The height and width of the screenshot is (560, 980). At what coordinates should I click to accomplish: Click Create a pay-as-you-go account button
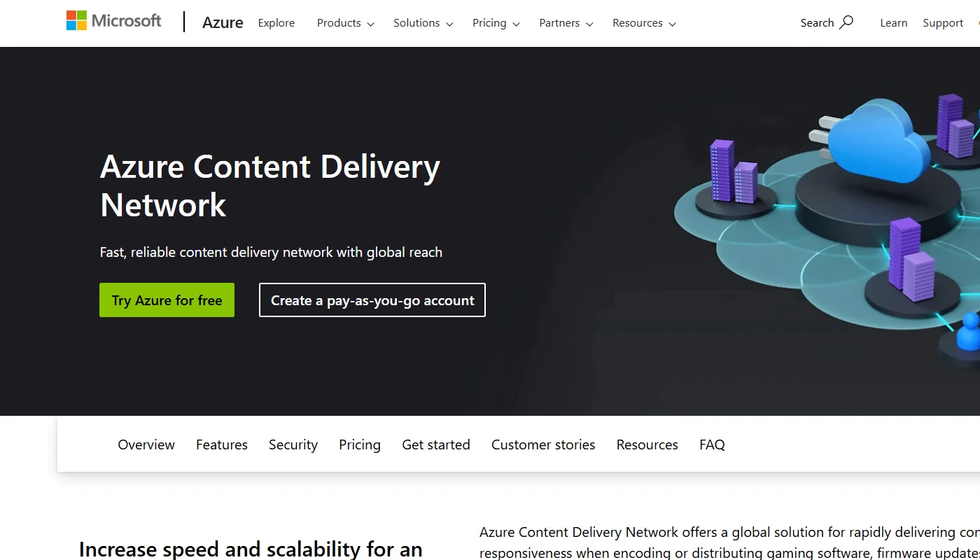pos(372,300)
